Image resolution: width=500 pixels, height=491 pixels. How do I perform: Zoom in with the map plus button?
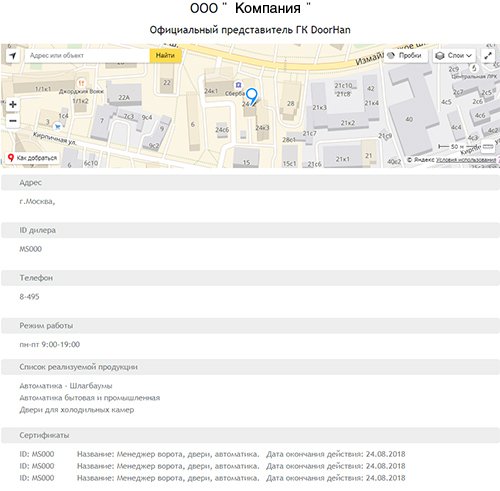pos(13,105)
